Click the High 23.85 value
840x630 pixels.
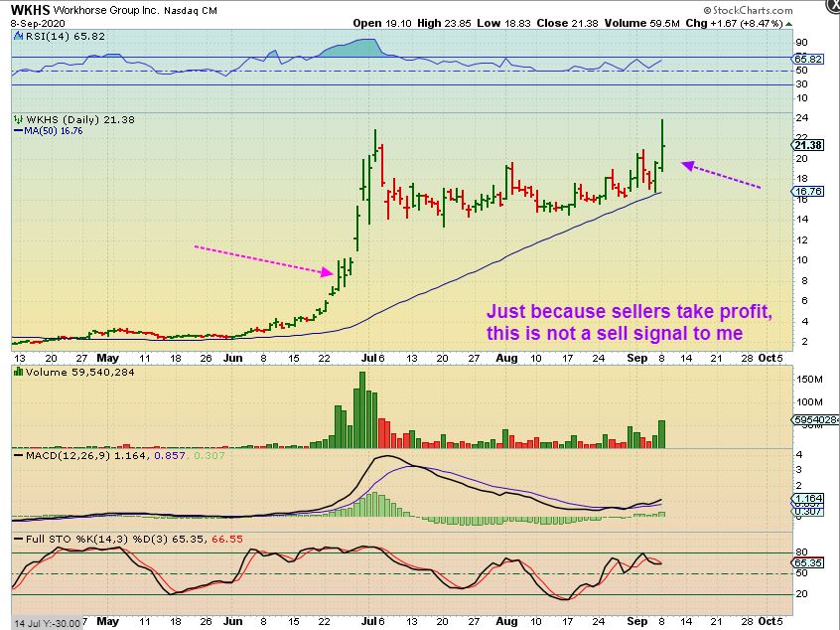coord(445,23)
